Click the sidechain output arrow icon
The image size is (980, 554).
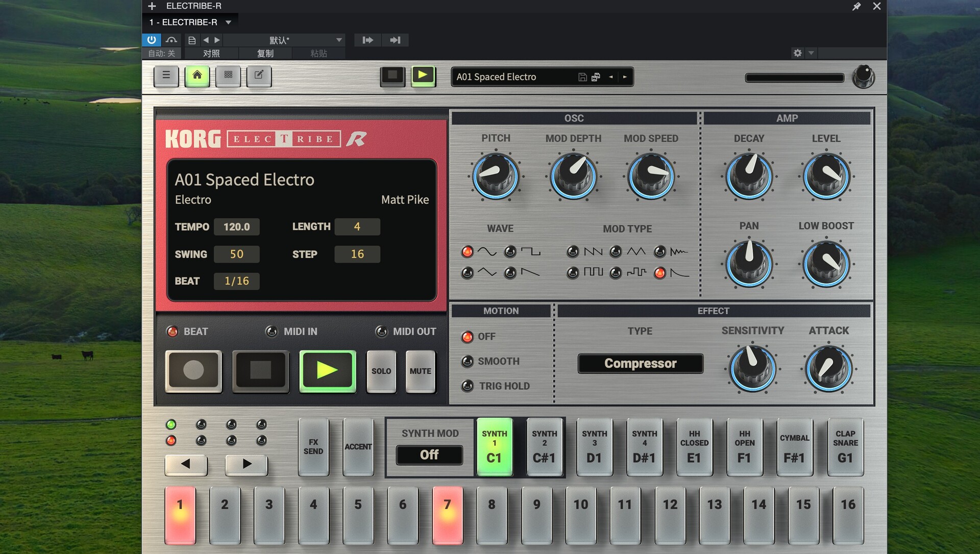395,40
